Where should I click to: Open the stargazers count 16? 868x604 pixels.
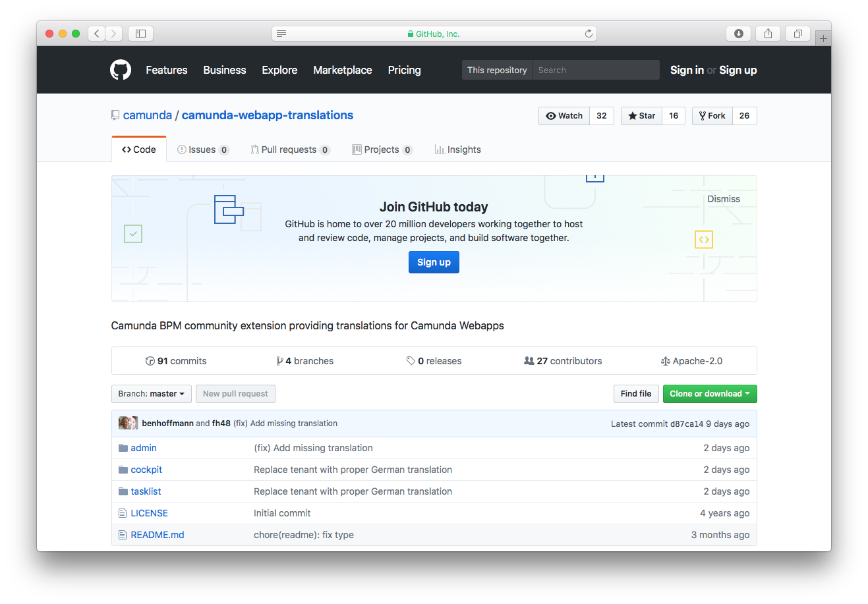click(x=674, y=116)
